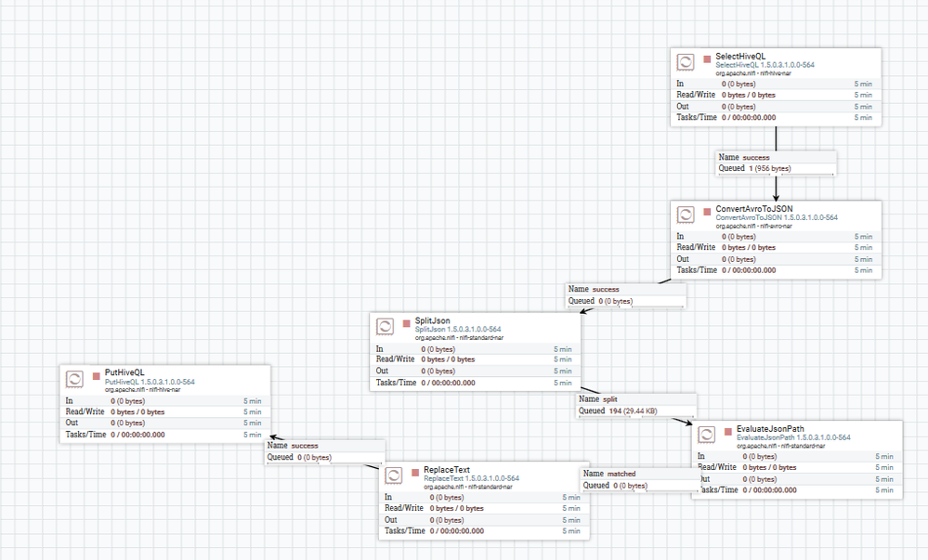This screenshot has height=560, width=928.
Task: Click the Read/Write row of EvaluateJsonPath
Action: click(x=797, y=468)
